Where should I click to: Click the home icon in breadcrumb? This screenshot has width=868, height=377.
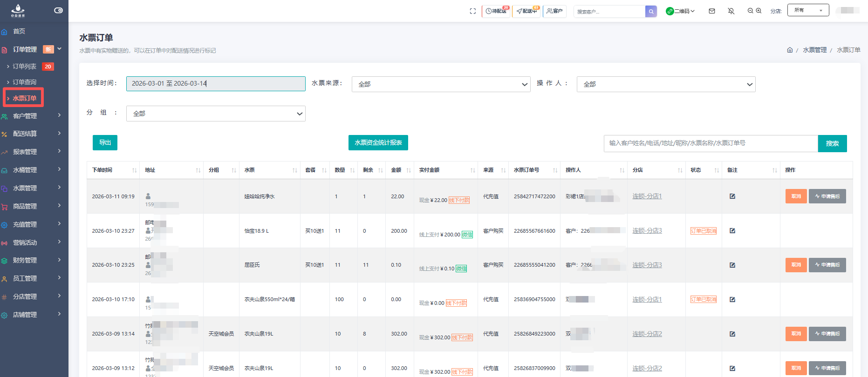coord(790,50)
